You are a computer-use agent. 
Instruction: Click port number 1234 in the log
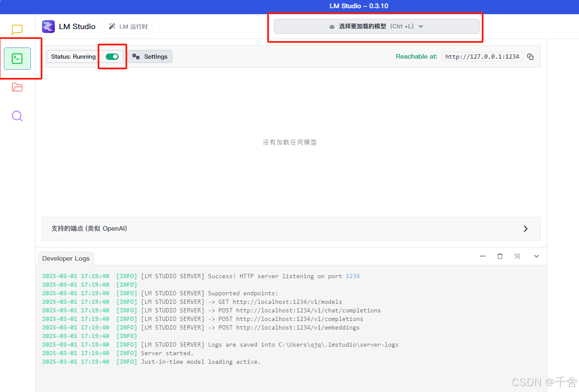click(x=352, y=276)
